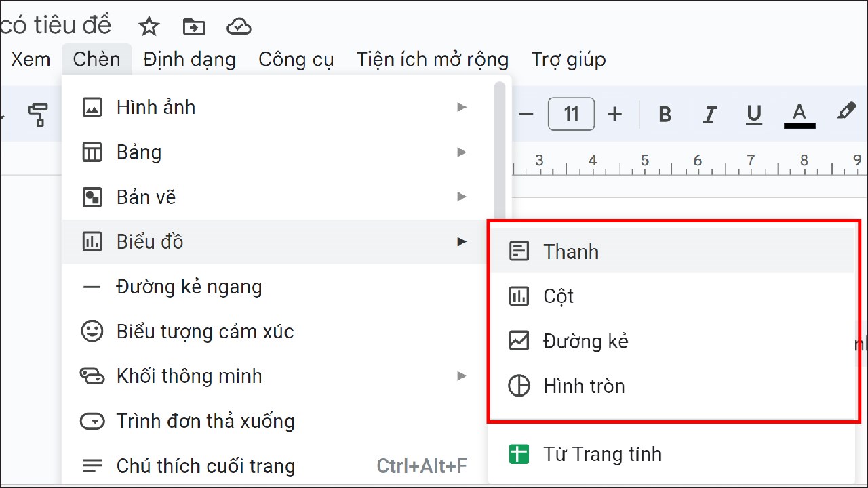The width and height of the screenshot is (868, 488).
Task: Click the Cột column chart icon
Action: [x=519, y=296]
